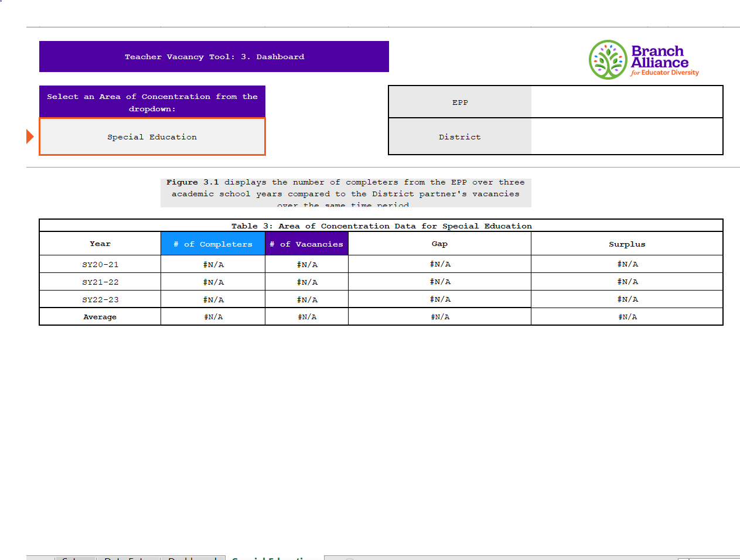Select SY20-21 completers #N/A cell
Viewport: 740px width, 560px height.
(x=213, y=264)
